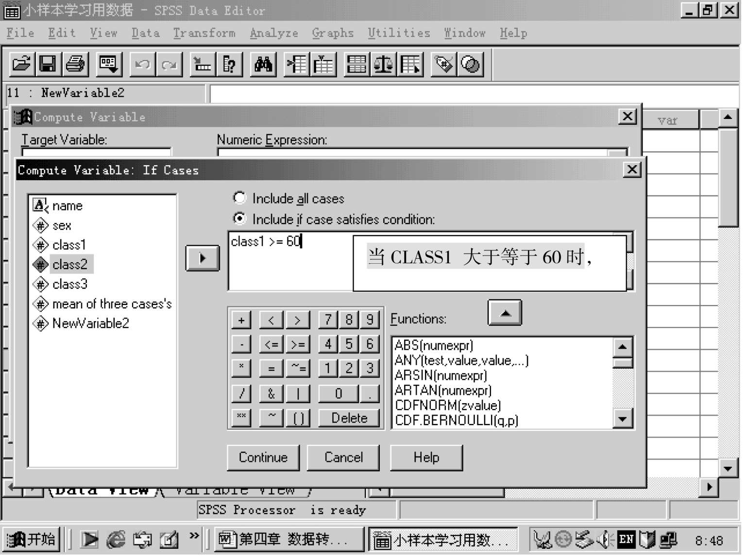Viewport: 746px width, 560px height.
Task: Click the ~= not-equal operator button
Action: 297,369
